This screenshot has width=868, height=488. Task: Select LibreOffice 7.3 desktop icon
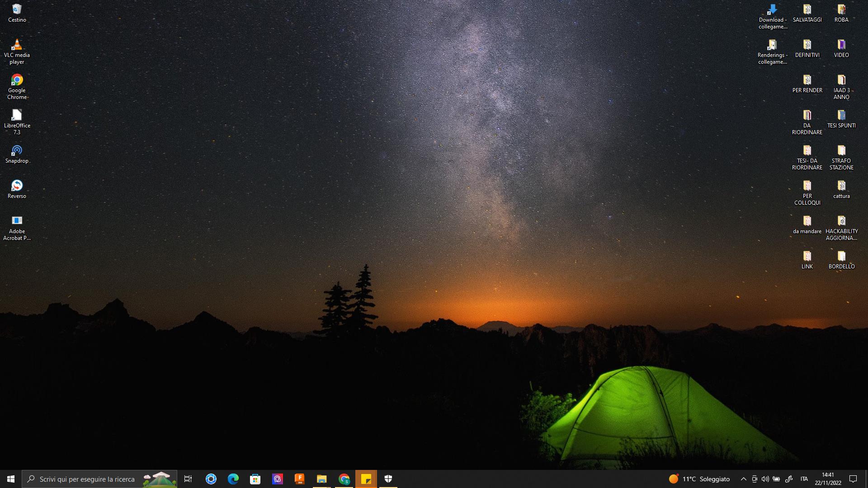tap(17, 116)
